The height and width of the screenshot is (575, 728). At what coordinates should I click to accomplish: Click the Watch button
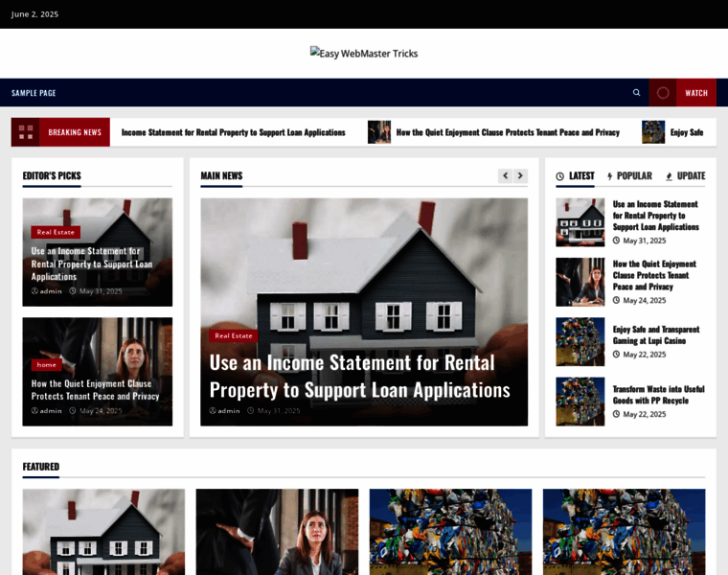[x=696, y=93]
